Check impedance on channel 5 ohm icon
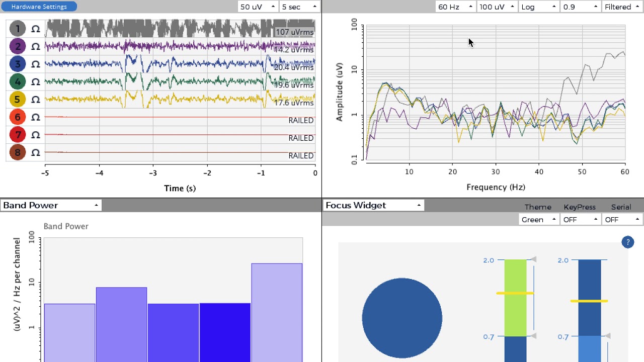Screen dimensions: 644x362 (x=35, y=100)
